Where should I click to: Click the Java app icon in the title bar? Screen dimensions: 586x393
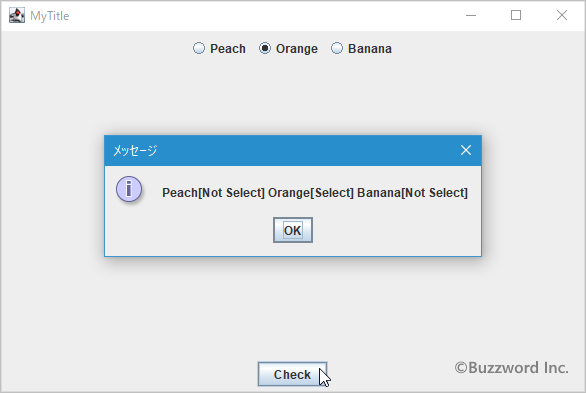coord(17,15)
